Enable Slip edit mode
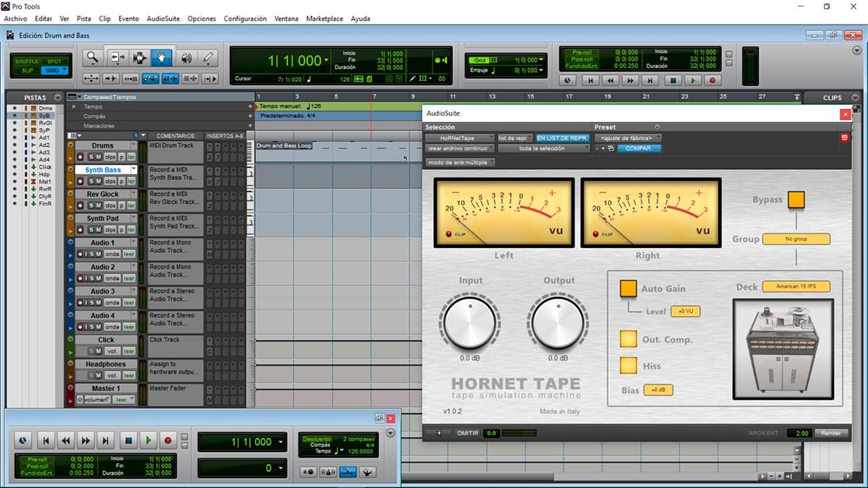Viewport: 868px width, 488px height. (27, 70)
